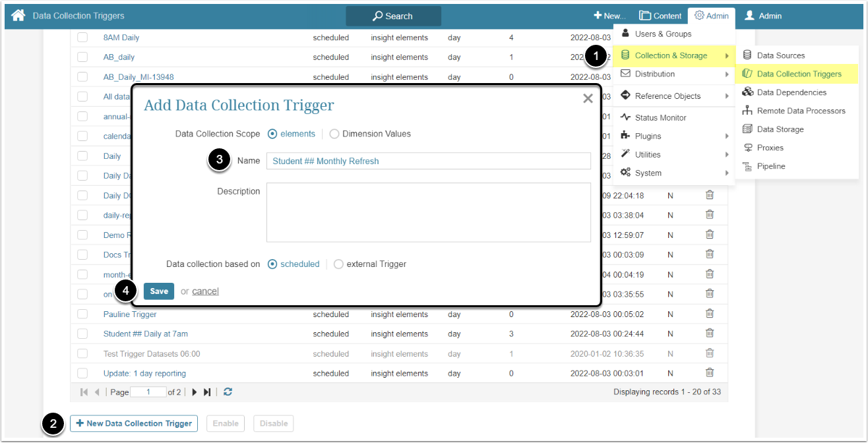This screenshot has height=443, width=868.
Task: Delete the Pauline Trigger row via trash icon
Action: click(710, 314)
